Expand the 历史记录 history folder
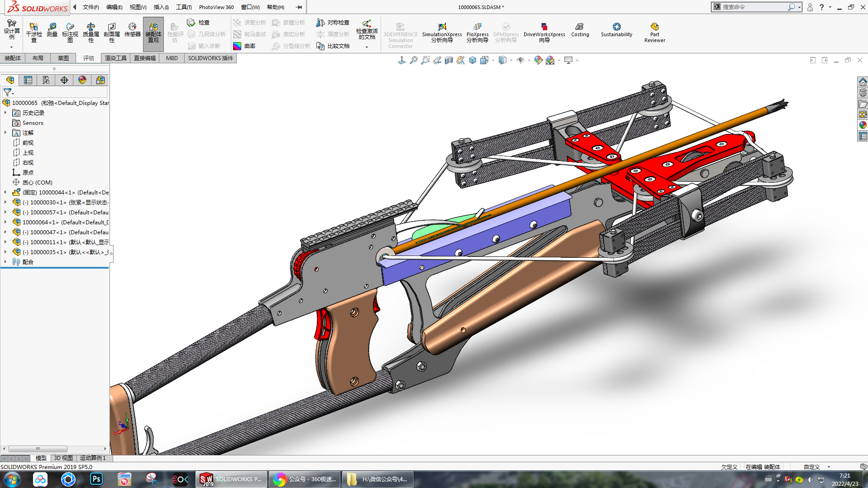 point(5,113)
